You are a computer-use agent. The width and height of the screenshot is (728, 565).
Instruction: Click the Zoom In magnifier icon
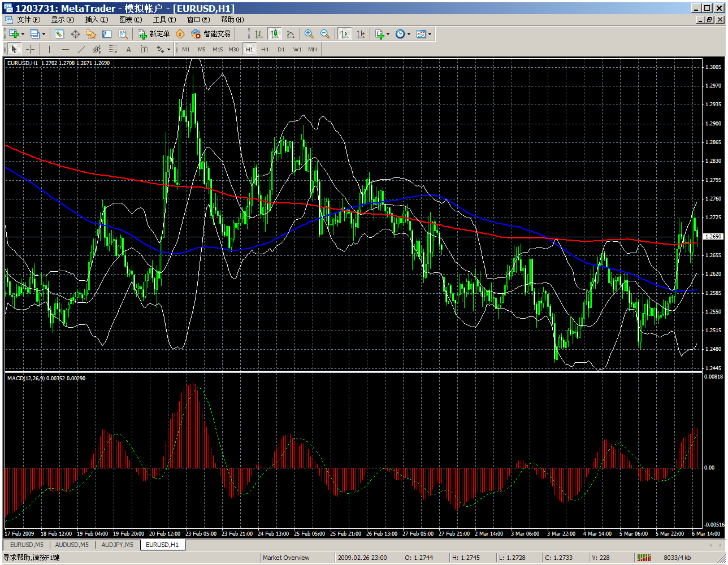click(309, 34)
